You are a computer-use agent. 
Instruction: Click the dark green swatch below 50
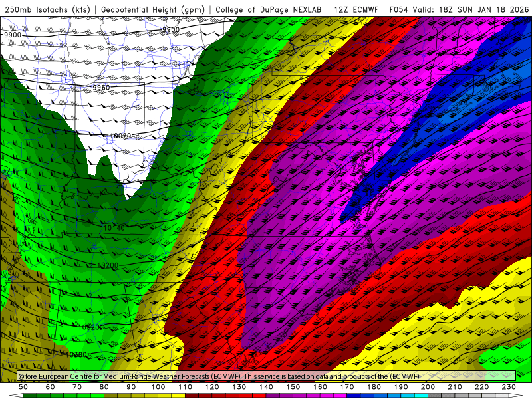coord(30,396)
